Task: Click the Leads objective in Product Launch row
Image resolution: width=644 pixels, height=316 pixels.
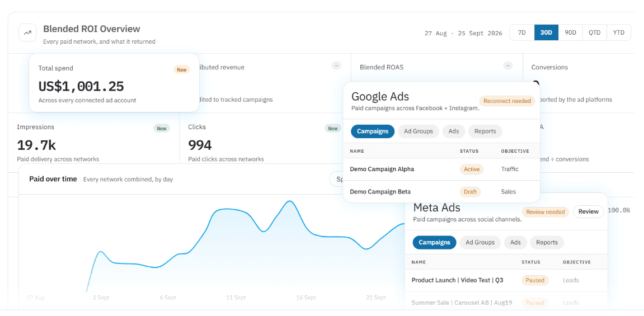Action: 571,280
